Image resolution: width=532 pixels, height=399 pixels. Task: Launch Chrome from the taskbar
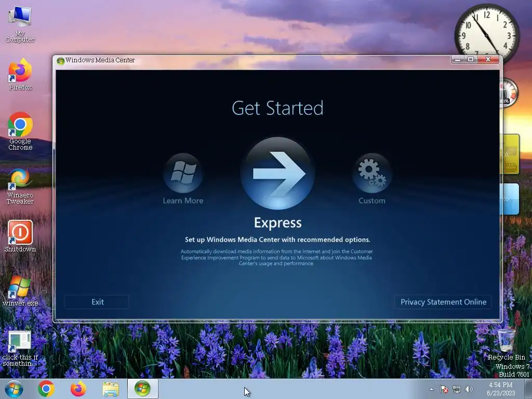[x=46, y=389]
